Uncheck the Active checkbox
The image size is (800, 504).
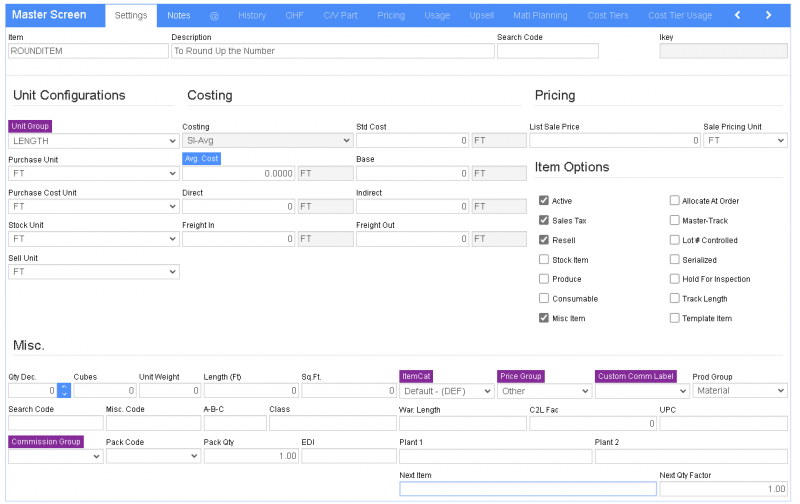(544, 201)
